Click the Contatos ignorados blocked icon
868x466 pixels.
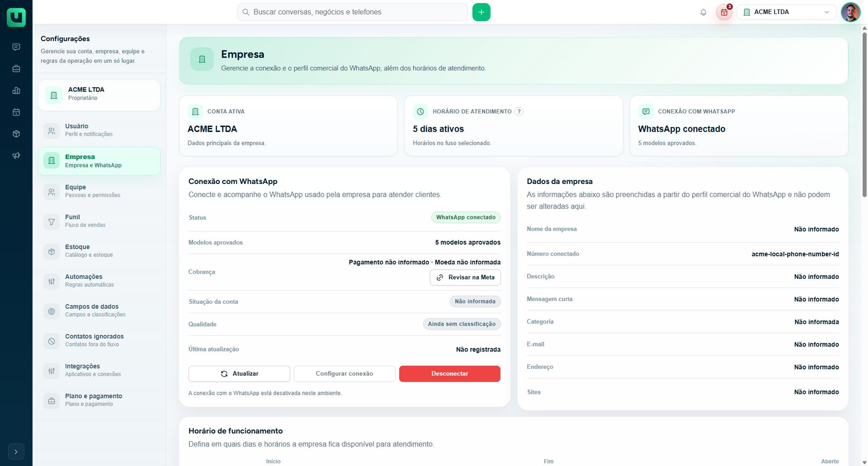52,341
